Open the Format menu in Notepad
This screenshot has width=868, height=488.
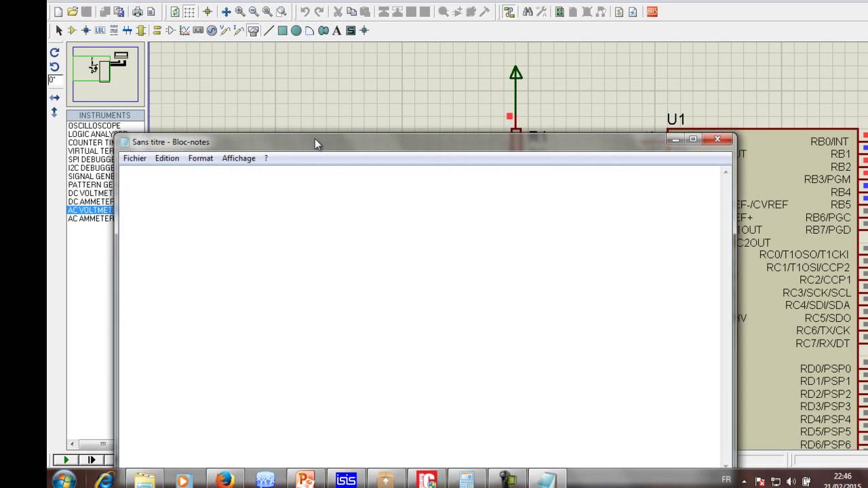pyautogui.click(x=201, y=158)
